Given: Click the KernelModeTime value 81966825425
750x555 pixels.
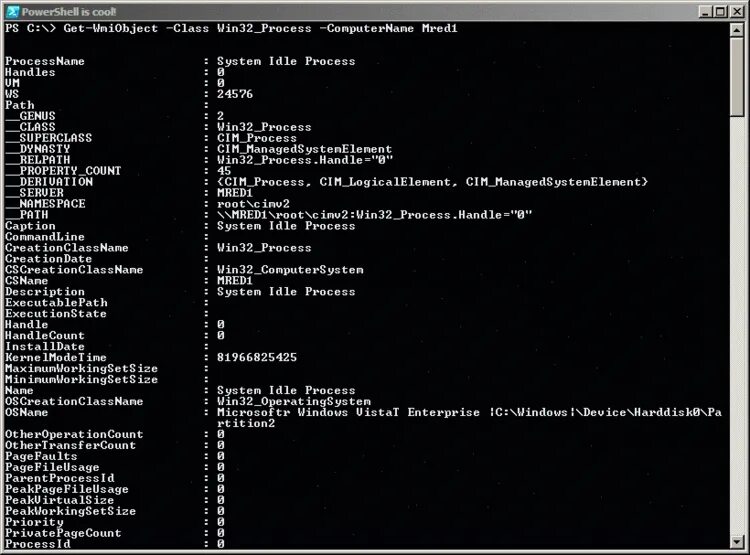Looking at the screenshot, I should click(257, 357).
